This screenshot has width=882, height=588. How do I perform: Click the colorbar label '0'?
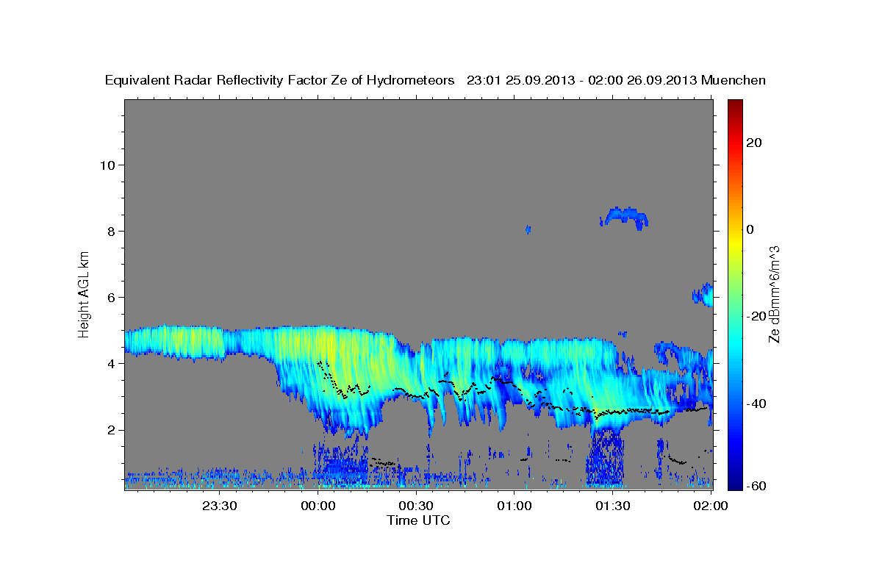coord(750,229)
